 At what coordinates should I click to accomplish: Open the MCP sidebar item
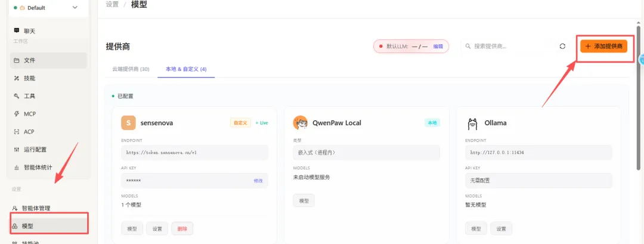click(x=49, y=114)
